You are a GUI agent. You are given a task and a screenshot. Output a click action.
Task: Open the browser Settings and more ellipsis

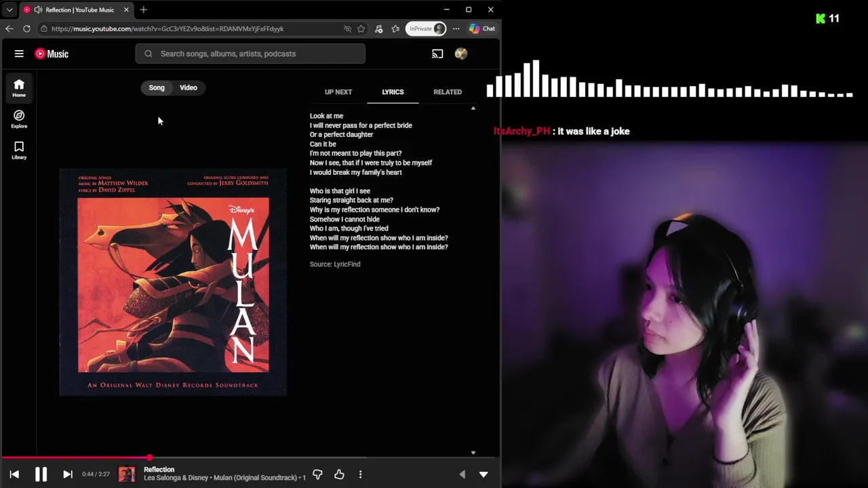tap(456, 28)
